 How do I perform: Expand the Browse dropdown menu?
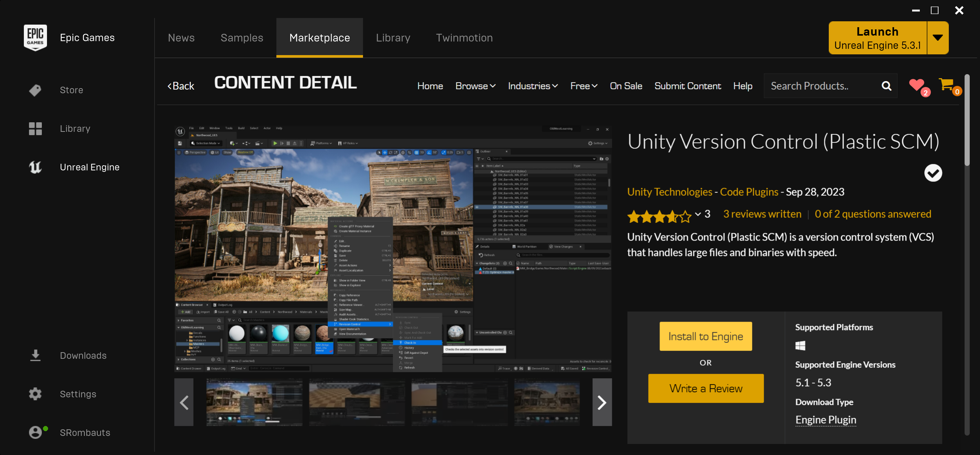coord(475,86)
